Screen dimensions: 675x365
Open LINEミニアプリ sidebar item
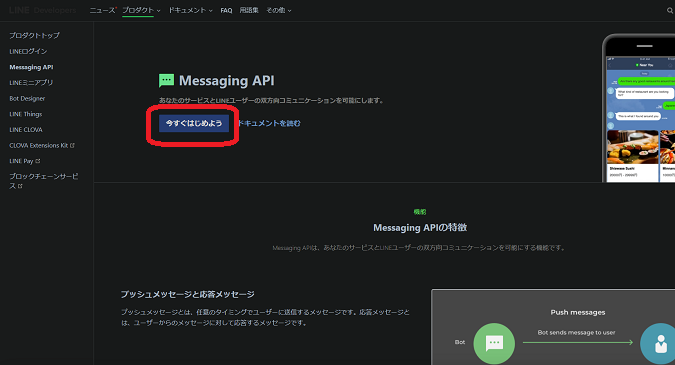pos(31,83)
